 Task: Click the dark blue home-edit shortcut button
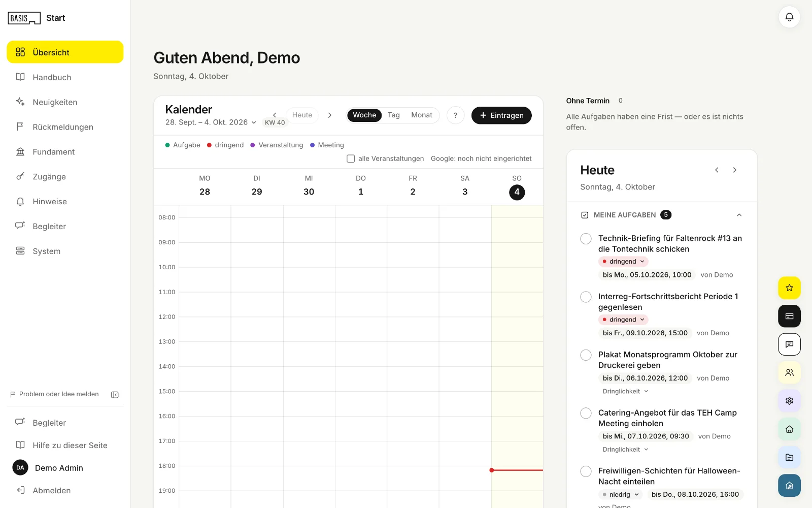click(x=789, y=486)
